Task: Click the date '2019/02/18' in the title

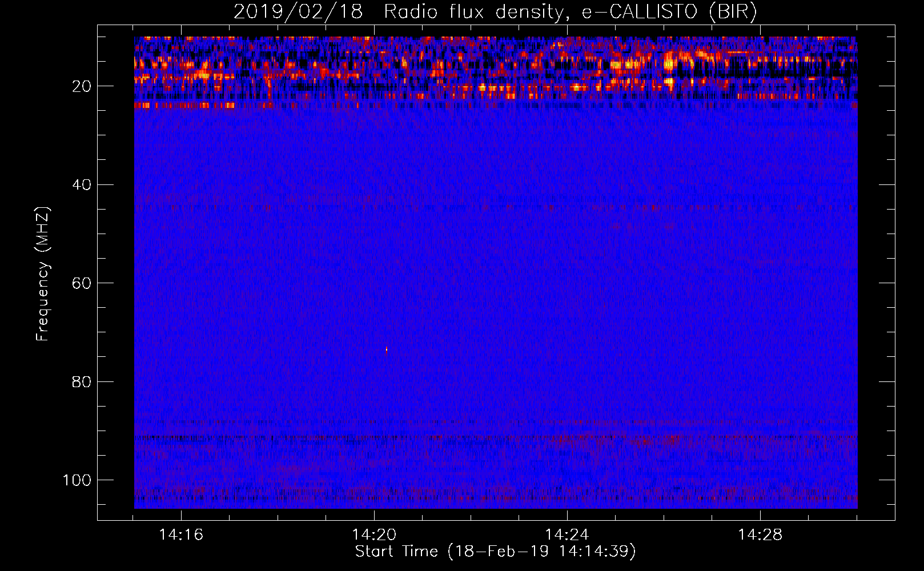Action: click(x=298, y=11)
